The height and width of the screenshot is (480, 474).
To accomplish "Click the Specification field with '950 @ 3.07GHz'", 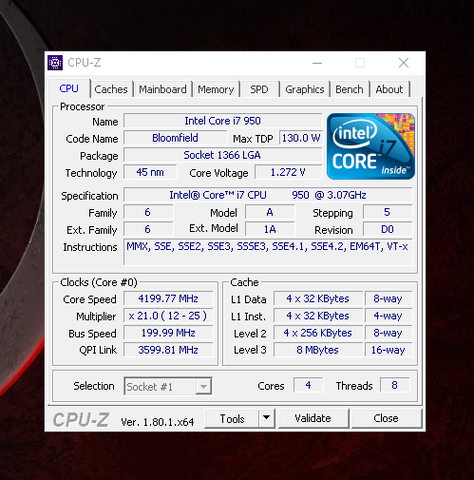I will tap(268, 195).
